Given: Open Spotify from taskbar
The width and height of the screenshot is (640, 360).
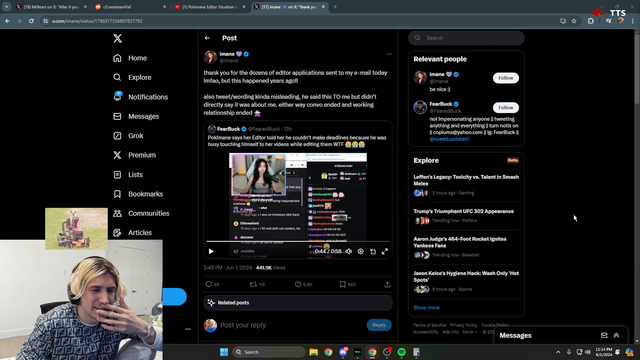Looking at the screenshot, I should (402, 352).
